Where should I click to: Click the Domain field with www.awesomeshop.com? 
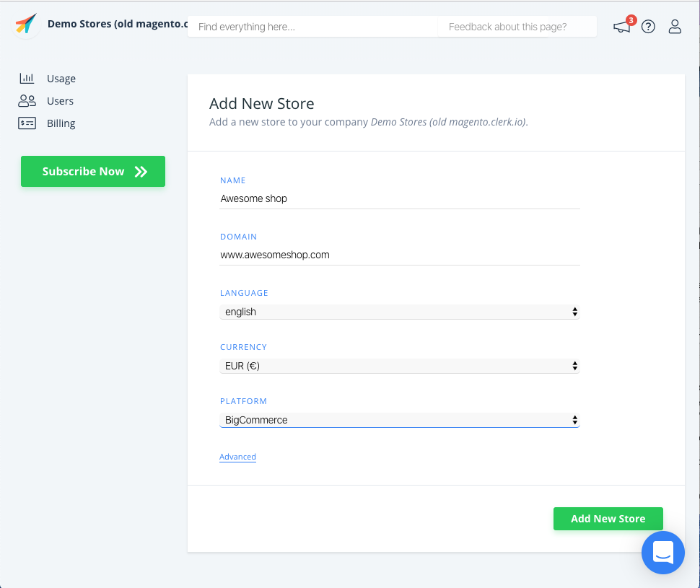(399, 255)
